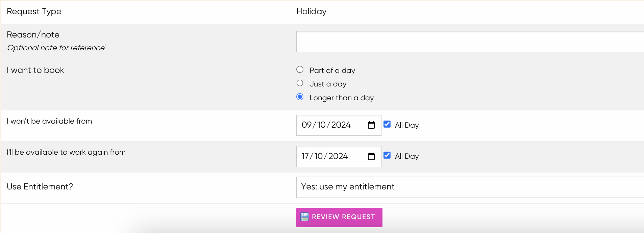
Task: Click the All Day label beside return date
Action: [407, 156]
